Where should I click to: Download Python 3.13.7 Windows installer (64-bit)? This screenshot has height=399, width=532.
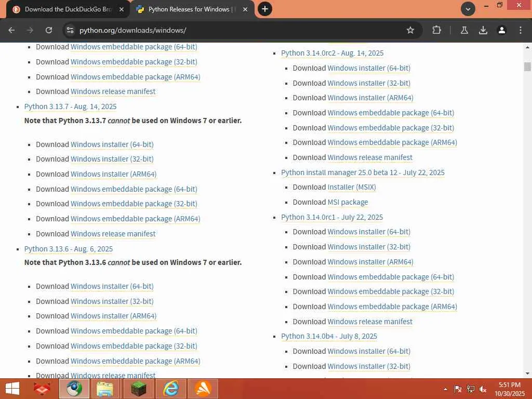(x=112, y=144)
